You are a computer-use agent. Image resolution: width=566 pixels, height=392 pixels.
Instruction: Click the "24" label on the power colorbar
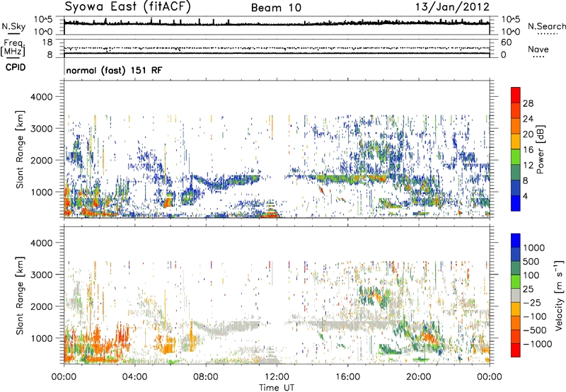click(528, 119)
